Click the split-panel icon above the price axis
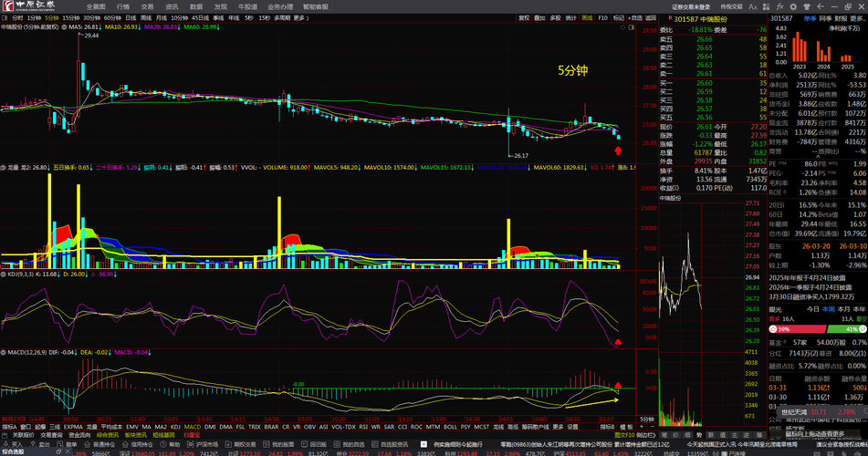This screenshot has height=456, width=868. coord(631,26)
